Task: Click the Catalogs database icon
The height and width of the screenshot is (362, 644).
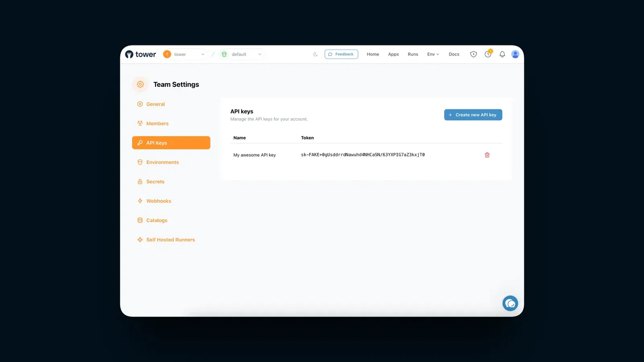Action: [x=140, y=220]
